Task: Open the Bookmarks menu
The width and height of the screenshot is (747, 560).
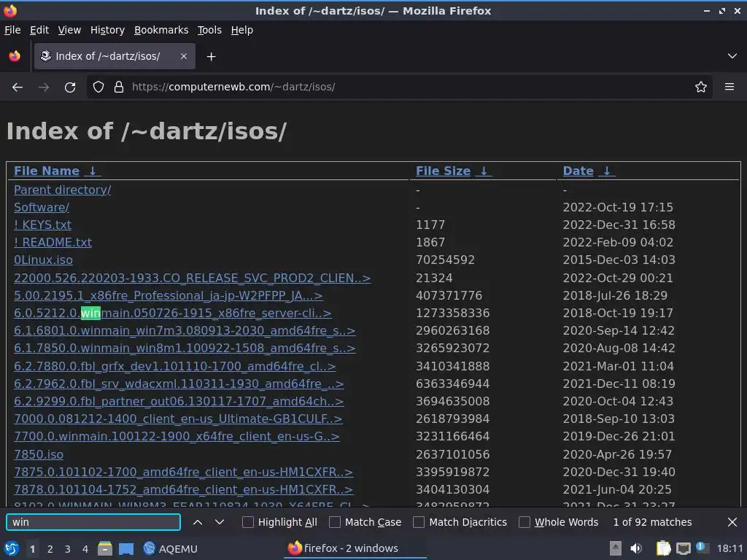Action: (161, 30)
